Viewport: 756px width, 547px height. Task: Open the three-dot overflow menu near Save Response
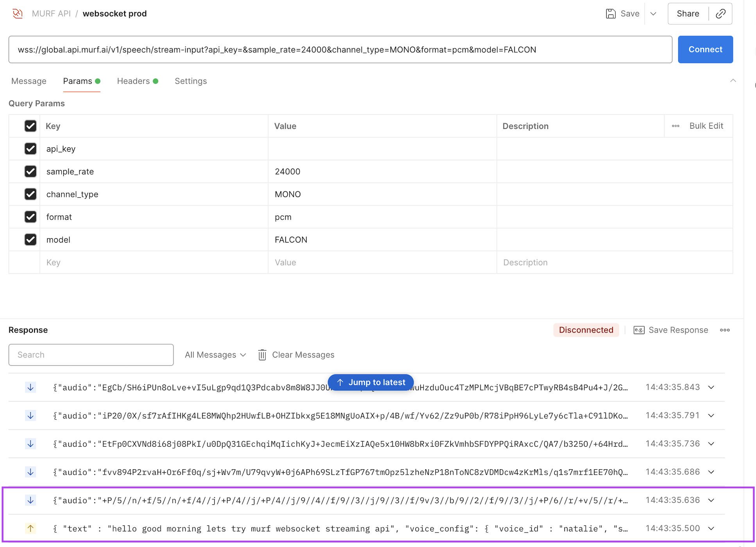725,330
